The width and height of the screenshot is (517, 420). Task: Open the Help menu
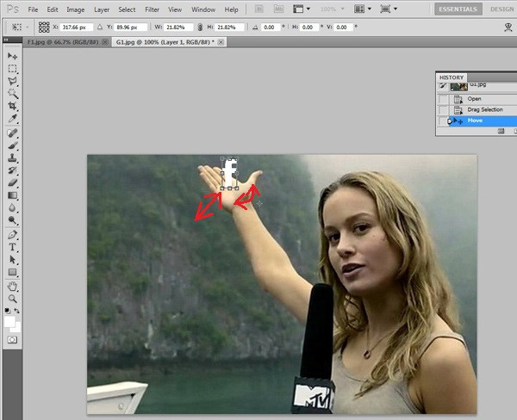point(231,9)
